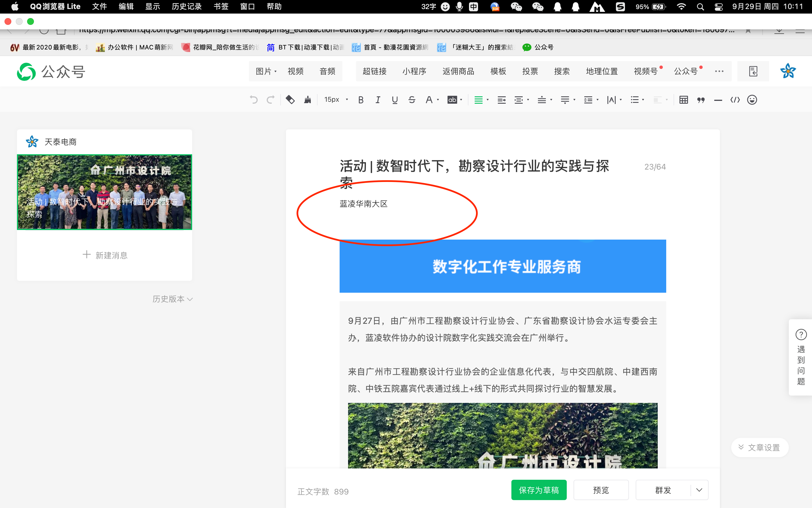Click the clear formatting eraser icon
The width and height of the screenshot is (812, 508).
click(290, 100)
